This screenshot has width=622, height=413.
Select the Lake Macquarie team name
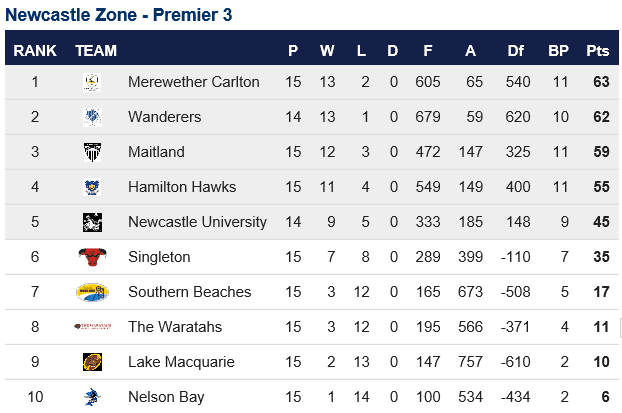coord(181,362)
